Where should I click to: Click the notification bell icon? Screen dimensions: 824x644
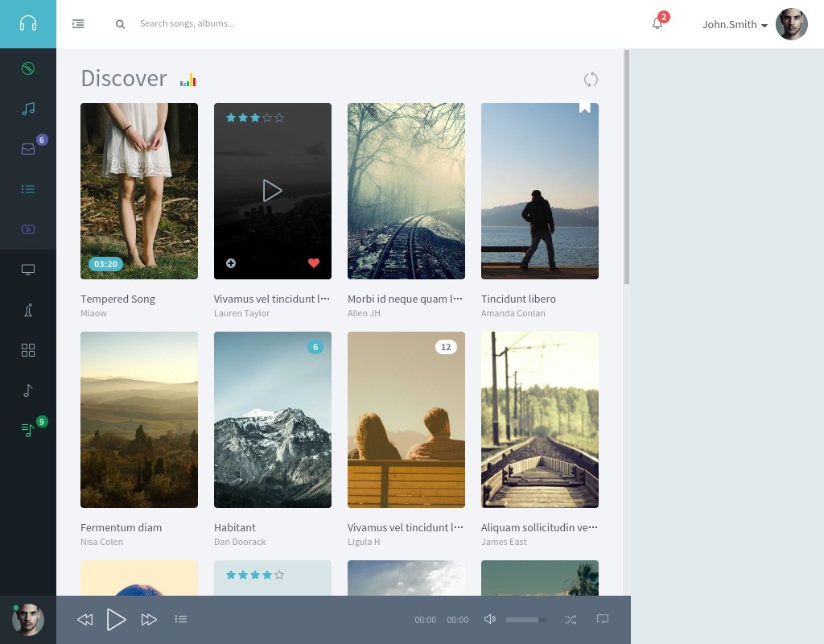pos(657,23)
